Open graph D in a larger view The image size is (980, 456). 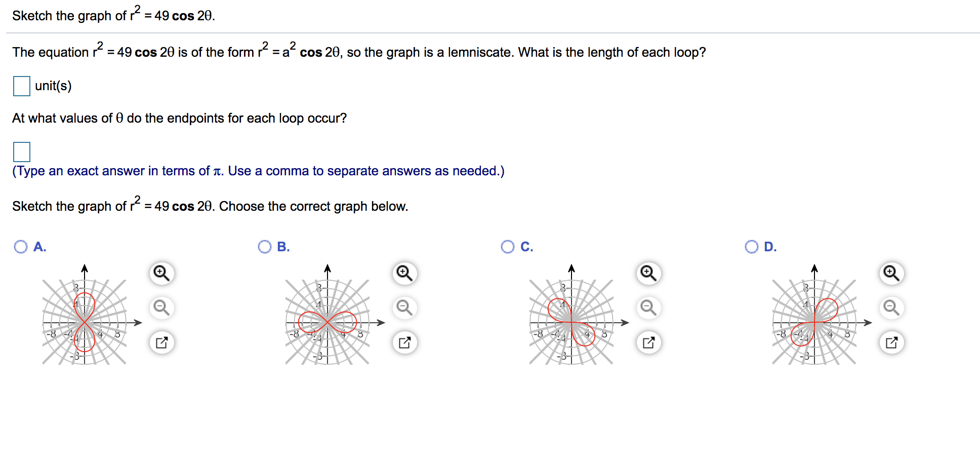point(891,343)
